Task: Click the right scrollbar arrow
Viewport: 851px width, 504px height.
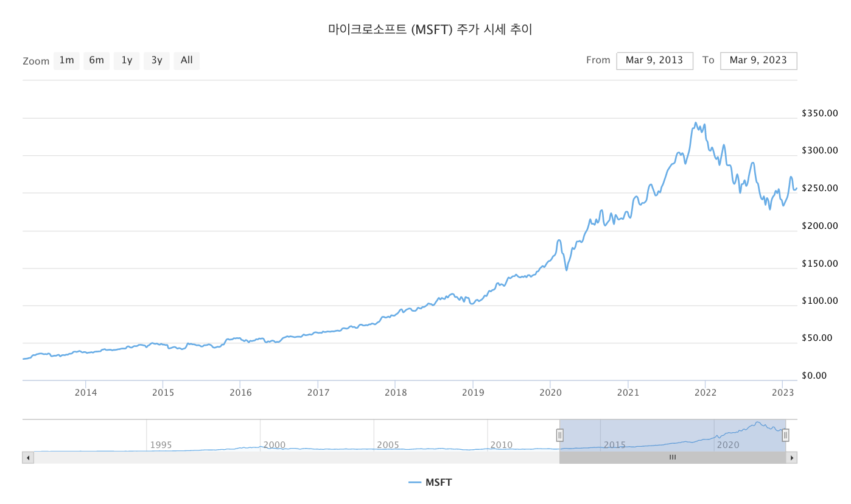Action: coord(791,457)
